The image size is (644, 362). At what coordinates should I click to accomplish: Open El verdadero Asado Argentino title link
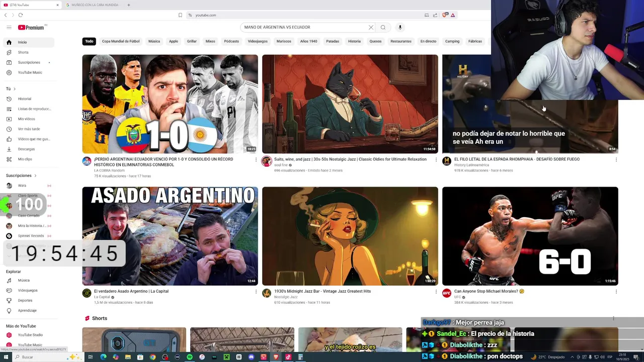tap(131, 291)
